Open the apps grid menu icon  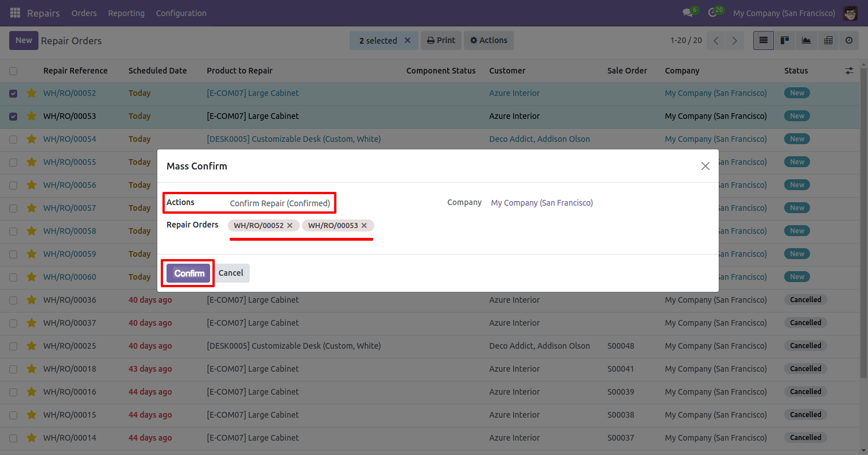(15, 13)
